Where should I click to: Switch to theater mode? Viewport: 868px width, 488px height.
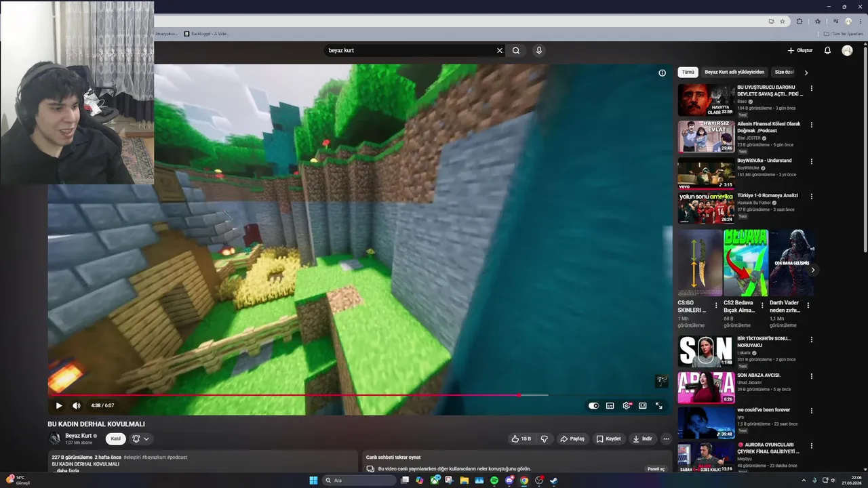click(x=642, y=405)
